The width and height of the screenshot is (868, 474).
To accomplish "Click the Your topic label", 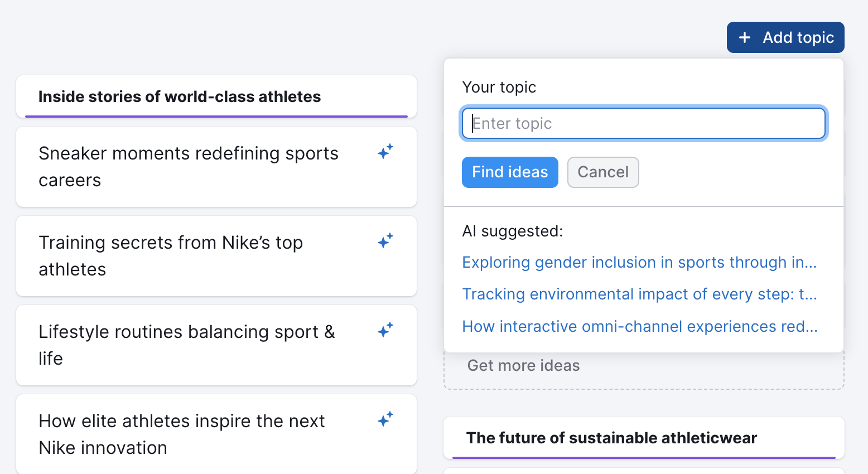I will tap(499, 87).
